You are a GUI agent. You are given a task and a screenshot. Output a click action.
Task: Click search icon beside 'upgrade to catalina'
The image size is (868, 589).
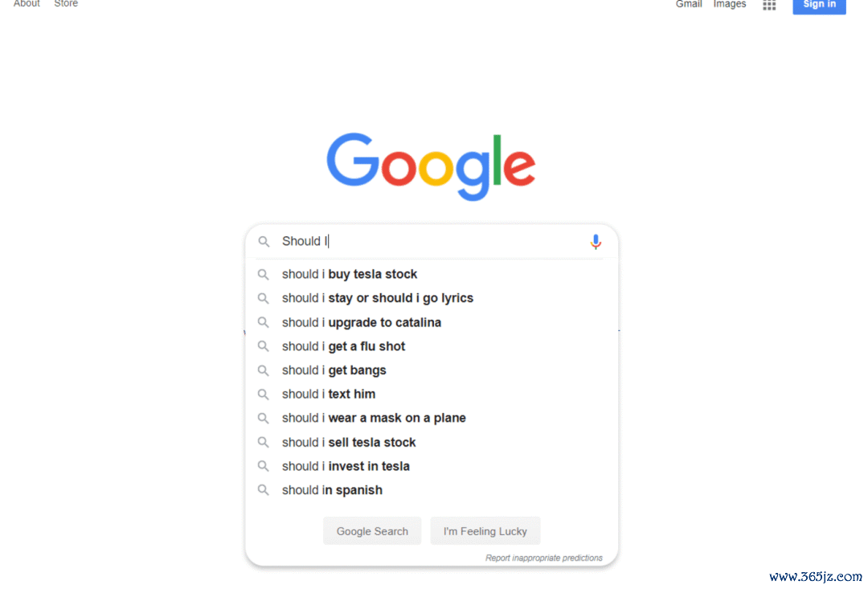(x=264, y=322)
